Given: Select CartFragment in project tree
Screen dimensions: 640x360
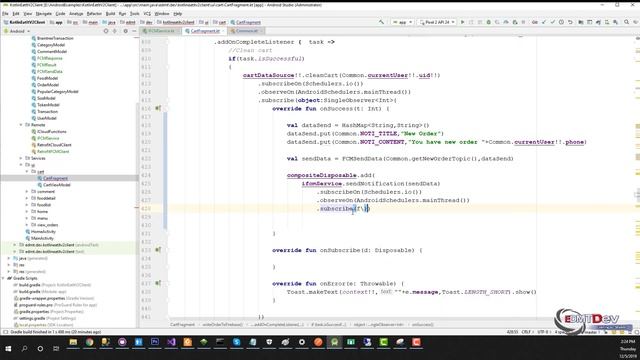Looking at the screenshot, I should [x=56, y=178].
